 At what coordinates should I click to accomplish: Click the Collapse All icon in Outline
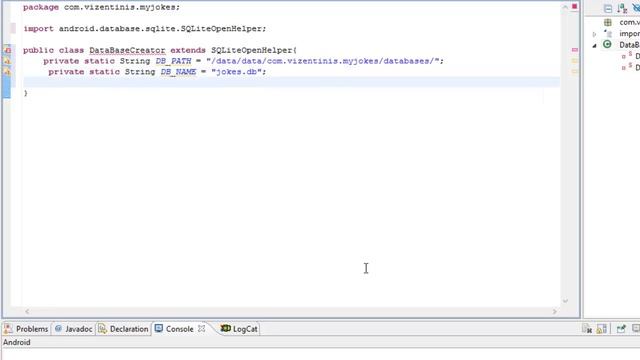click(x=608, y=9)
